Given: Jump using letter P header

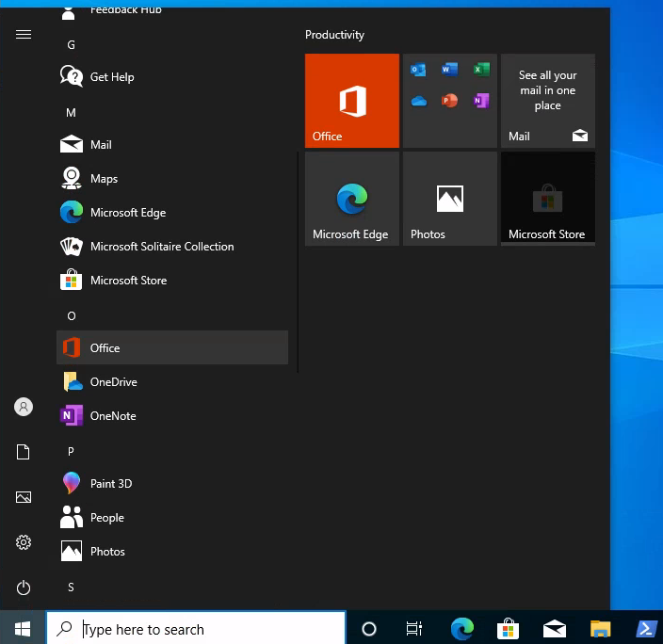Looking at the screenshot, I should (71, 451).
